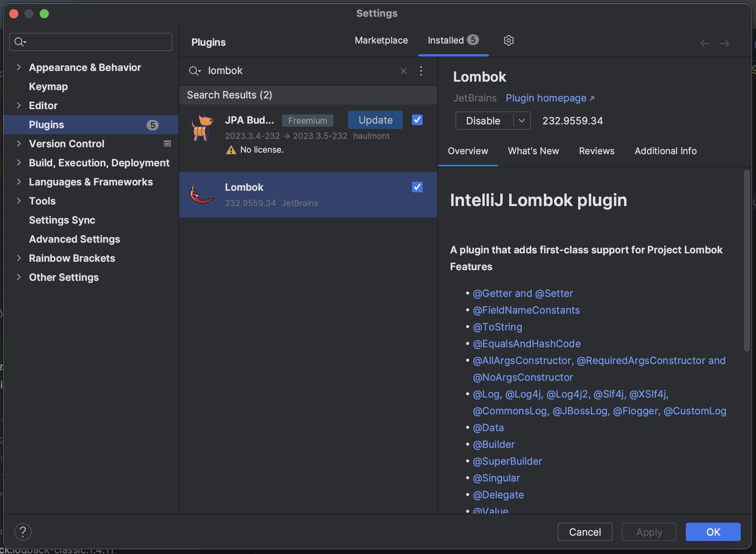
Task: Focus the settings search field
Action: pos(91,42)
